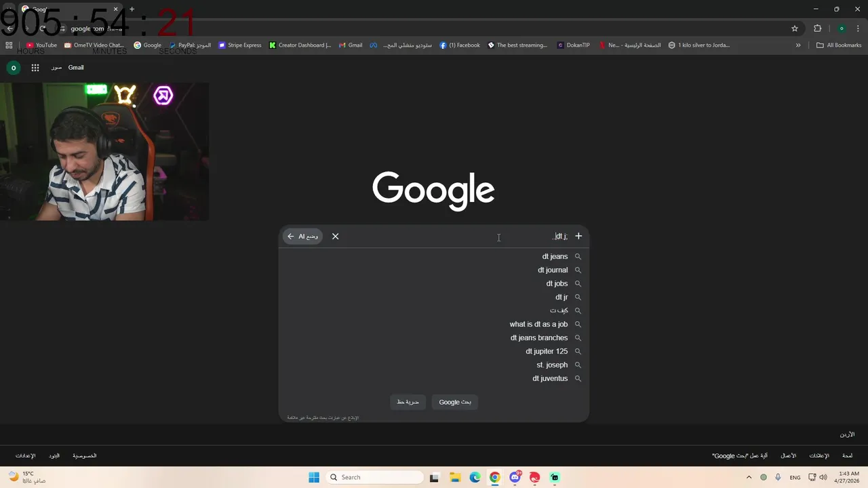The image size is (868, 488).
Task: Close the Google tab
Action: pos(116,9)
